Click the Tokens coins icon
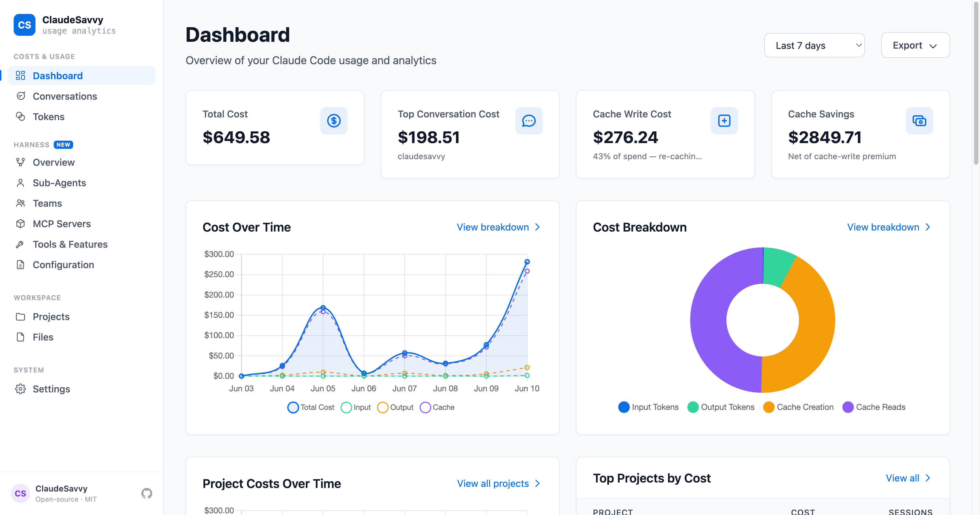 [x=20, y=117]
